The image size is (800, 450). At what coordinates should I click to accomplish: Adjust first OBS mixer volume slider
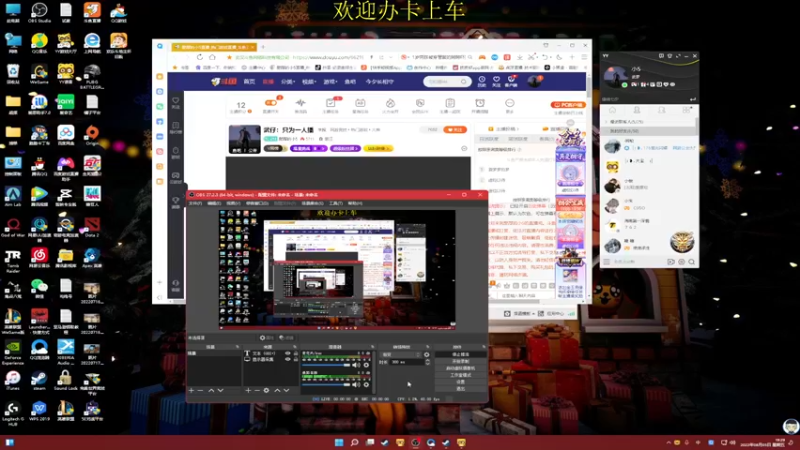point(326,365)
